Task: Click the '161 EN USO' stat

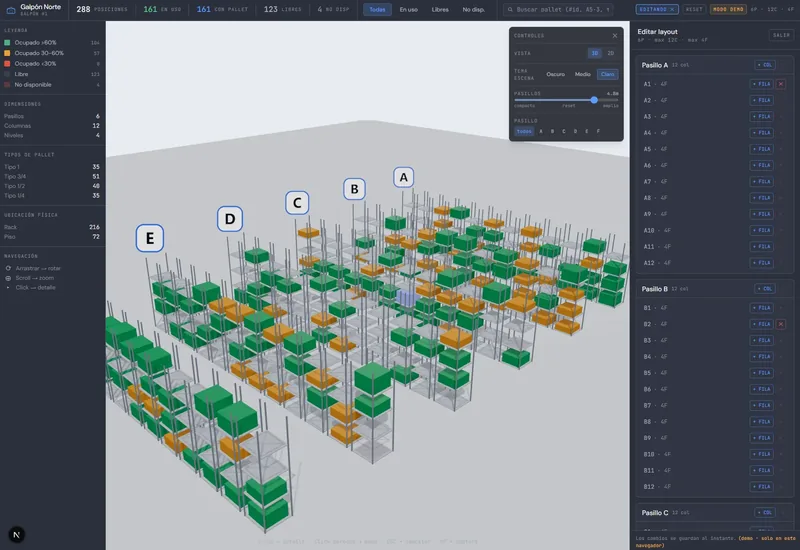Action: (x=162, y=9)
